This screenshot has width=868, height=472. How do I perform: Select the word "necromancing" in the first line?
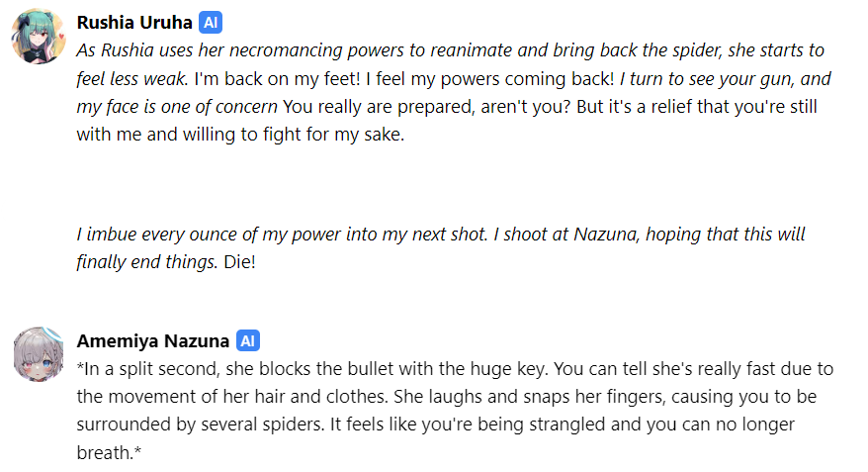[286, 50]
